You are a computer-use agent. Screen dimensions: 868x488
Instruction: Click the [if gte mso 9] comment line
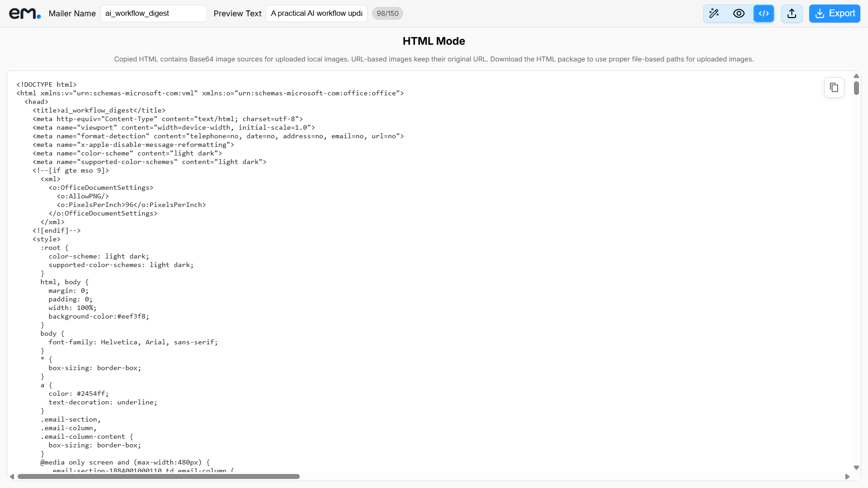(71, 170)
